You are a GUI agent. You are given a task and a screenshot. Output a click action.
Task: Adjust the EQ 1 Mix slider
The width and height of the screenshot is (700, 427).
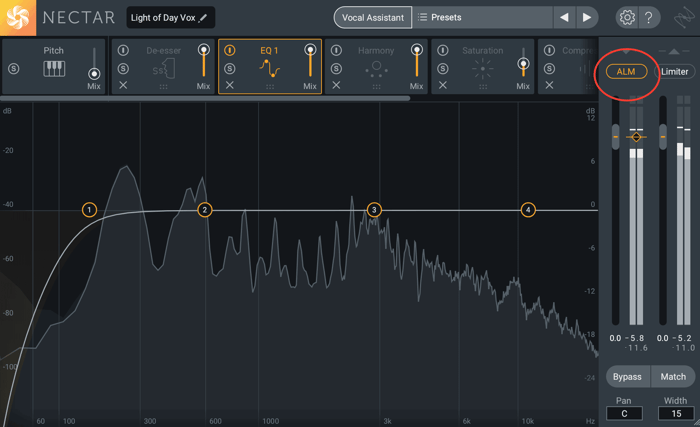310,49
